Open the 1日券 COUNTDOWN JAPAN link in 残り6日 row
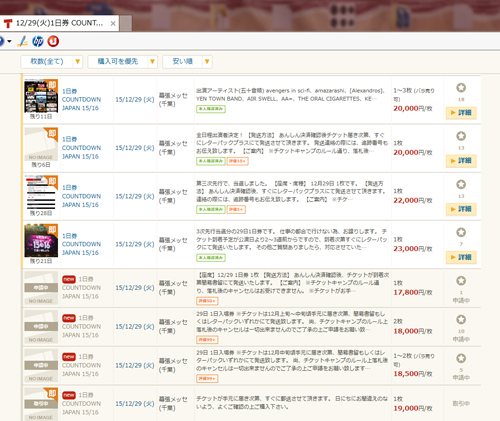This screenshot has height=421, width=500. click(x=81, y=148)
